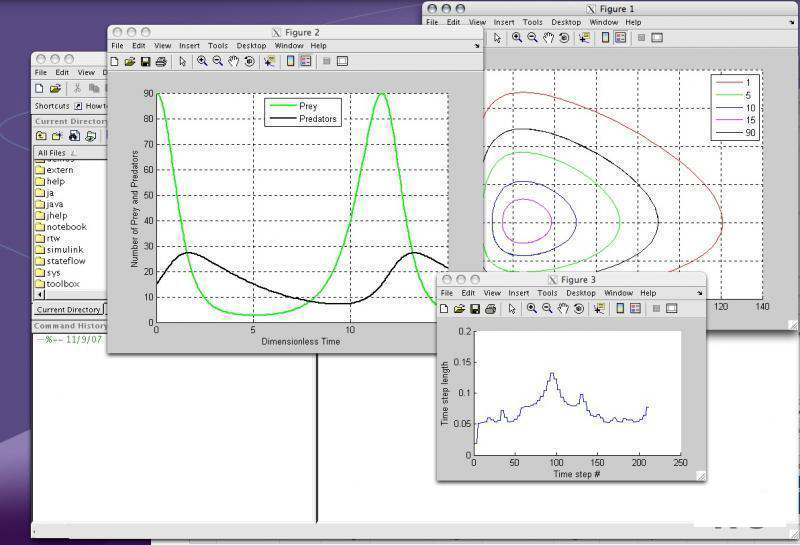The height and width of the screenshot is (545, 800).
Task: Click New Figure icon in Figure 3 toolbar
Action: [x=444, y=309]
